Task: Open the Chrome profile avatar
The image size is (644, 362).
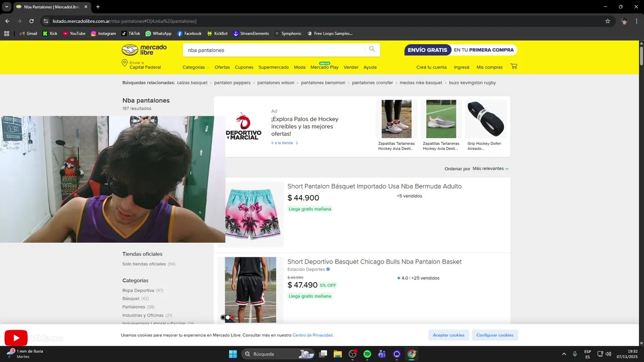Action: [624, 21]
